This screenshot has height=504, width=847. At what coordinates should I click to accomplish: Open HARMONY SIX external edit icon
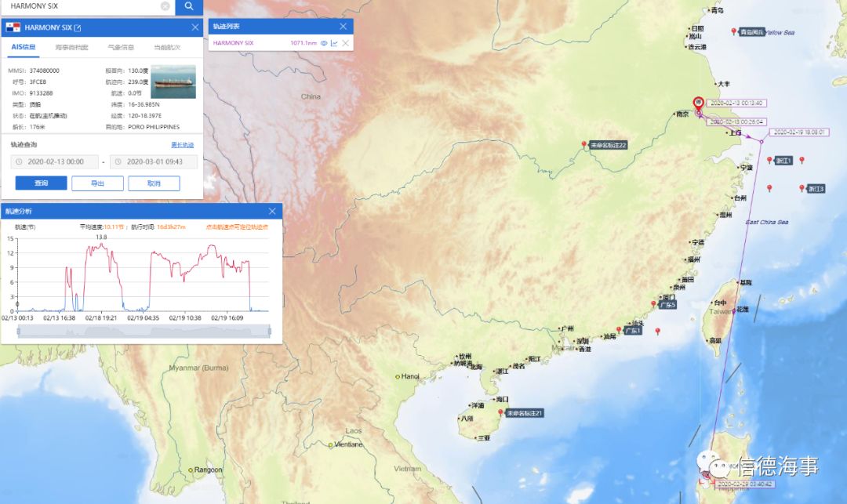pyautogui.click(x=78, y=27)
